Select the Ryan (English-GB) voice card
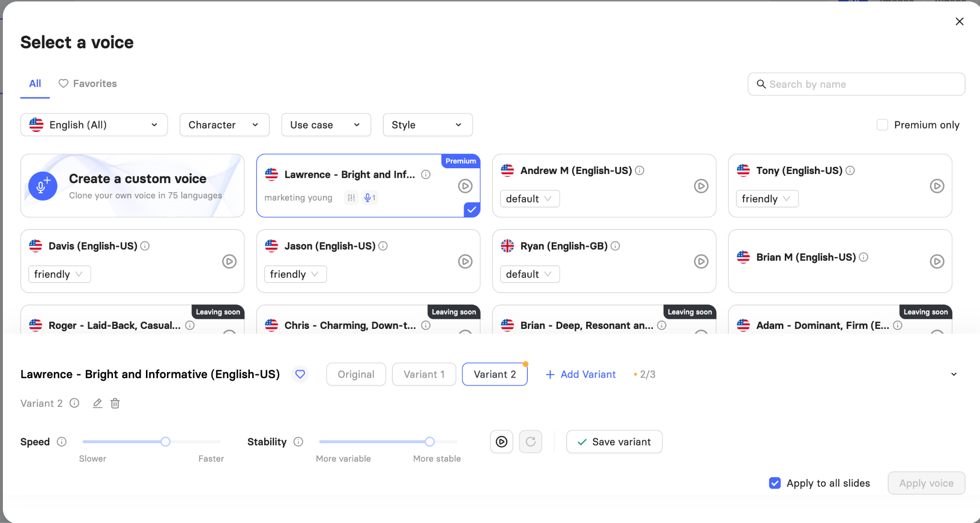This screenshot has width=980, height=523. click(x=604, y=261)
